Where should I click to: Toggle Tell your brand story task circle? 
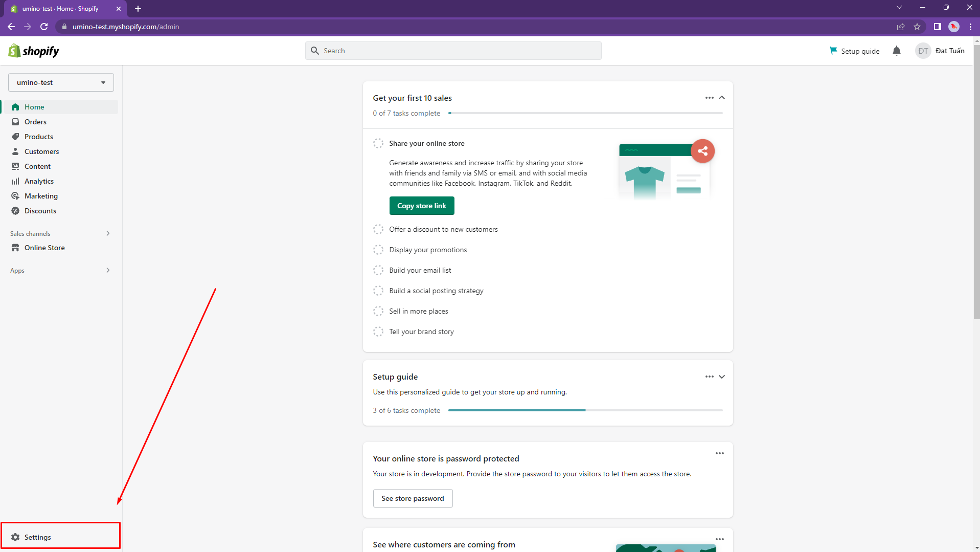[378, 332]
